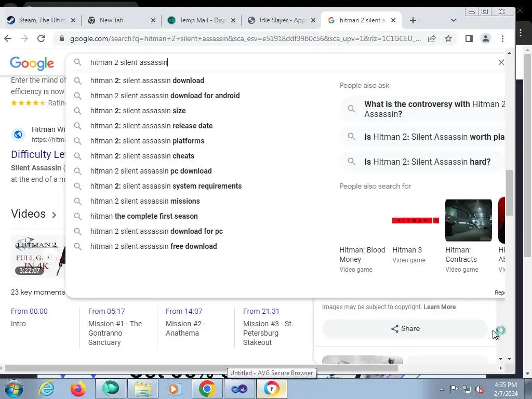Open the 'Difficulty Le…' result title
The width and height of the screenshot is (532, 399).
pyautogui.click(x=38, y=154)
